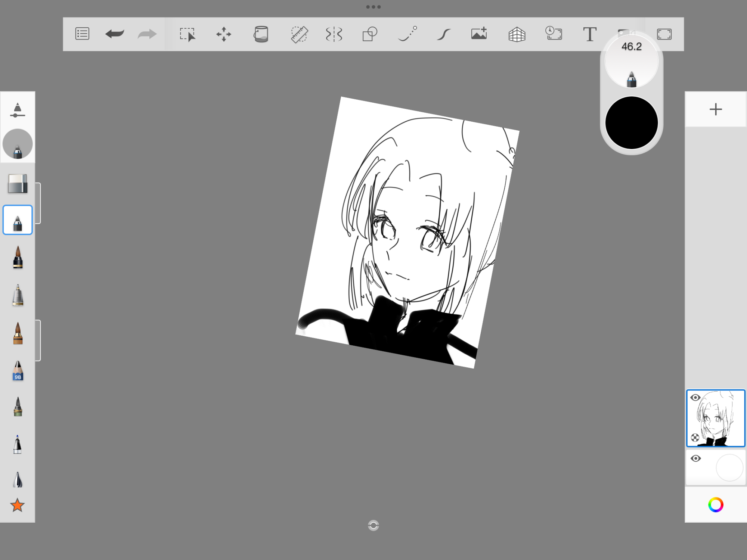This screenshot has width=747, height=560.
Task: Open brush properties at palette top
Action: click(18, 110)
